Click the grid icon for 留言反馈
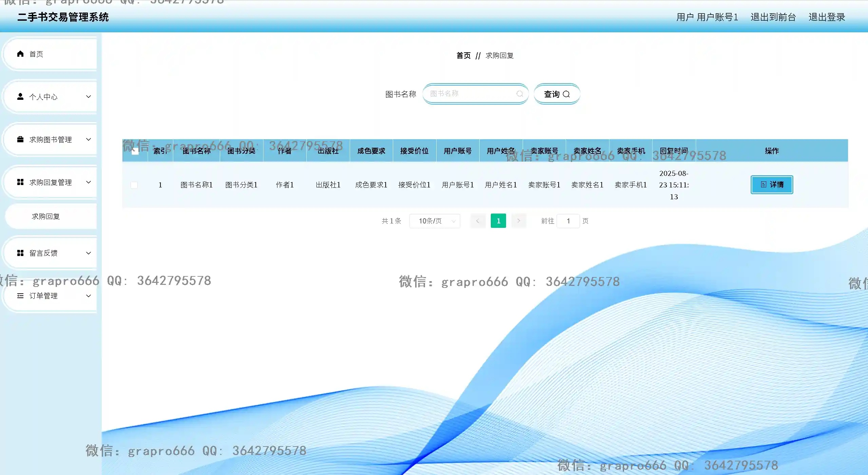This screenshot has height=475, width=868. (x=20, y=253)
